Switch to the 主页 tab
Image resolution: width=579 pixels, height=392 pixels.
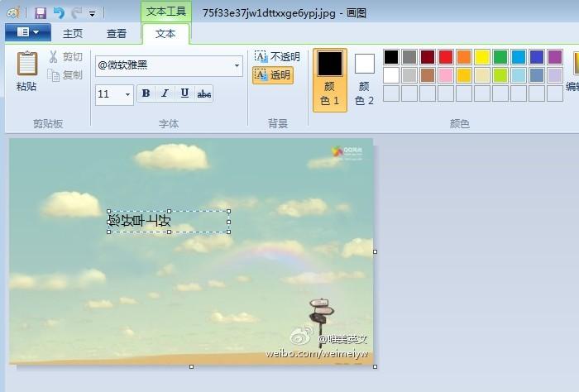(73, 33)
